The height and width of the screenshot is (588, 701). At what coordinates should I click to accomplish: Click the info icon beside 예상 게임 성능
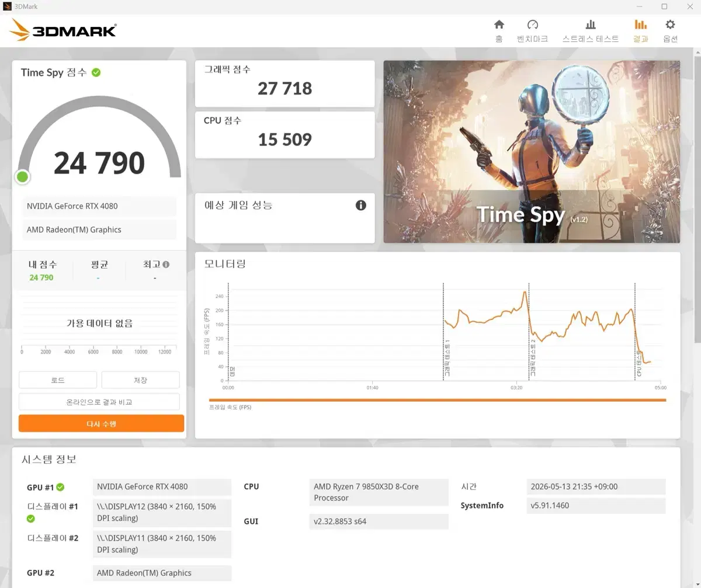pos(361,205)
